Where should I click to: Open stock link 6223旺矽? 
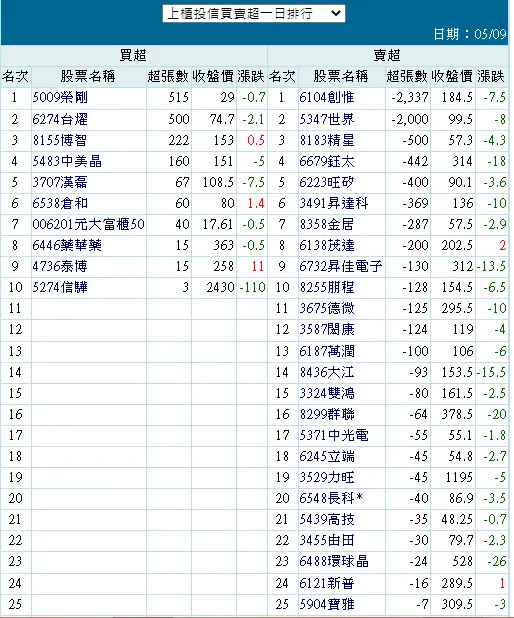(327, 182)
